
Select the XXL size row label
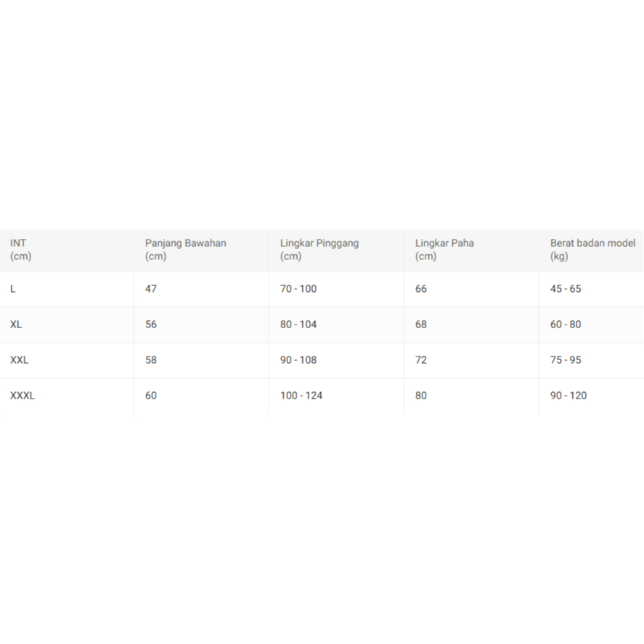[20, 360]
